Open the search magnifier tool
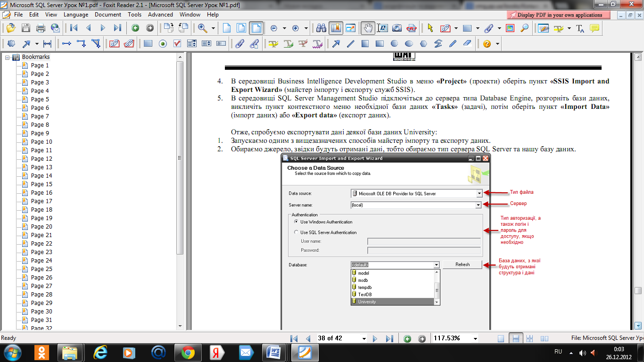This screenshot has width=644, height=362. pos(524,28)
